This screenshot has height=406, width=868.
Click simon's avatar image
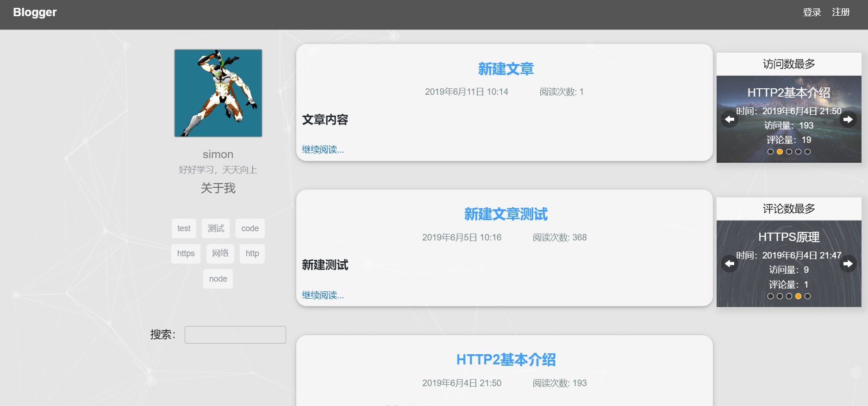[218, 93]
